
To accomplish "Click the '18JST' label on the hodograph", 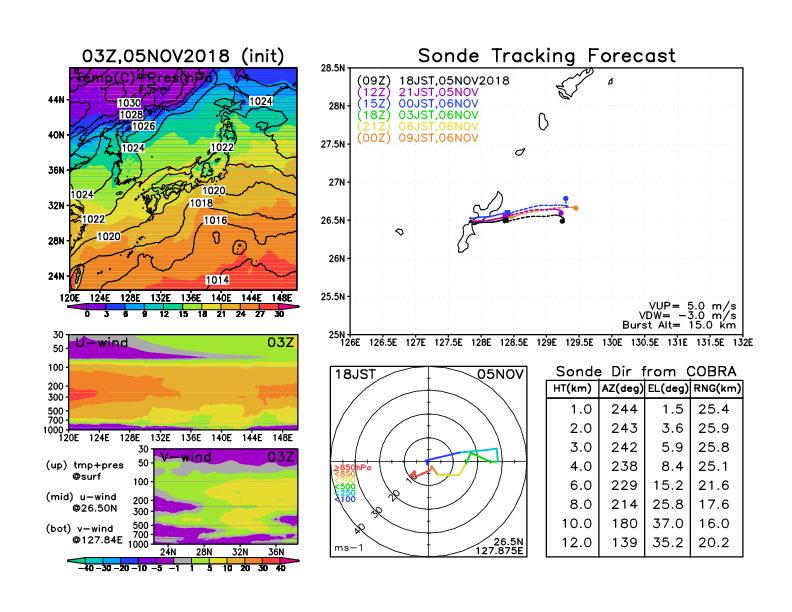I will [356, 375].
